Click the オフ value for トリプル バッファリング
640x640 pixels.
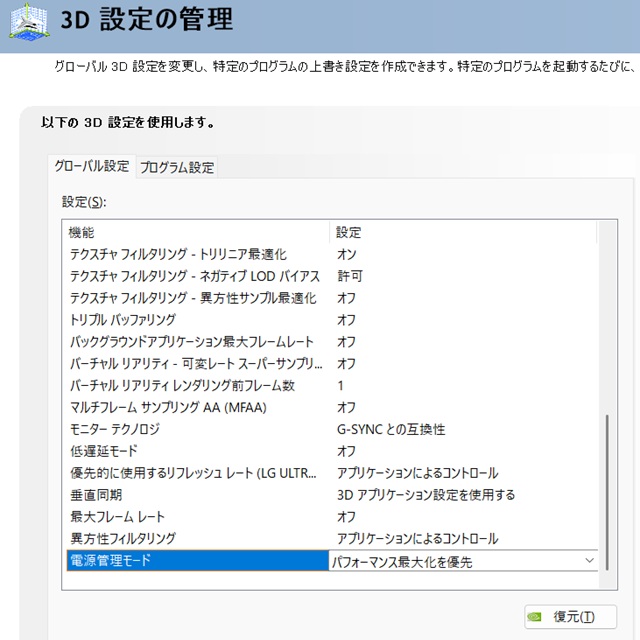pyautogui.click(x=346, y=320)
